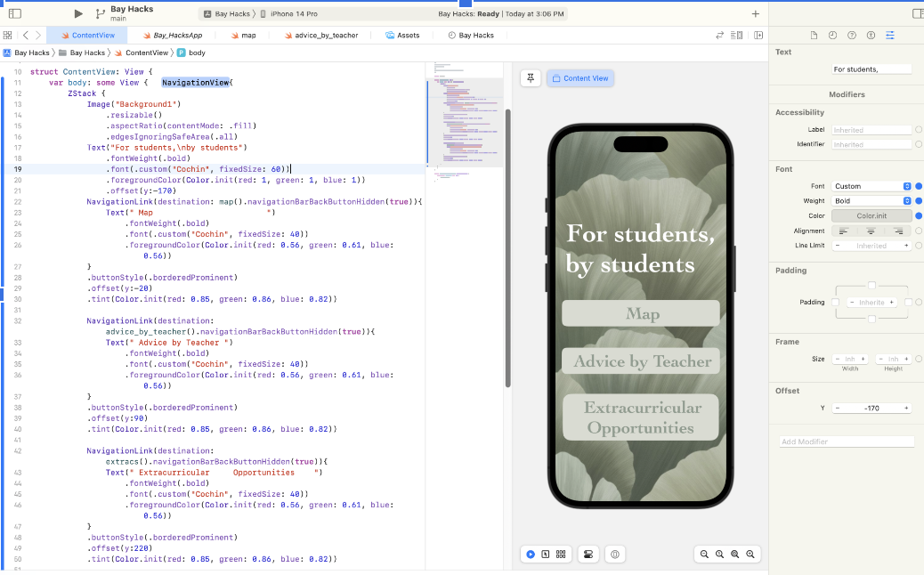
Task: Toggle the Weight modifier indicator
Action: click(x=918, y=201)
